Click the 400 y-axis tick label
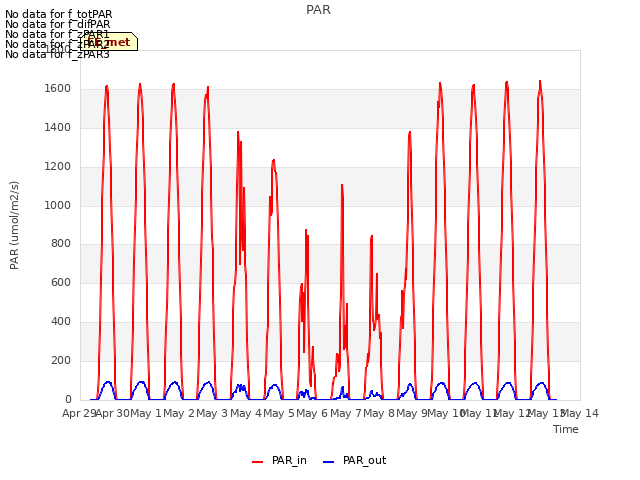This screenshot has width=640, height=480. click(x=61, y=322)
